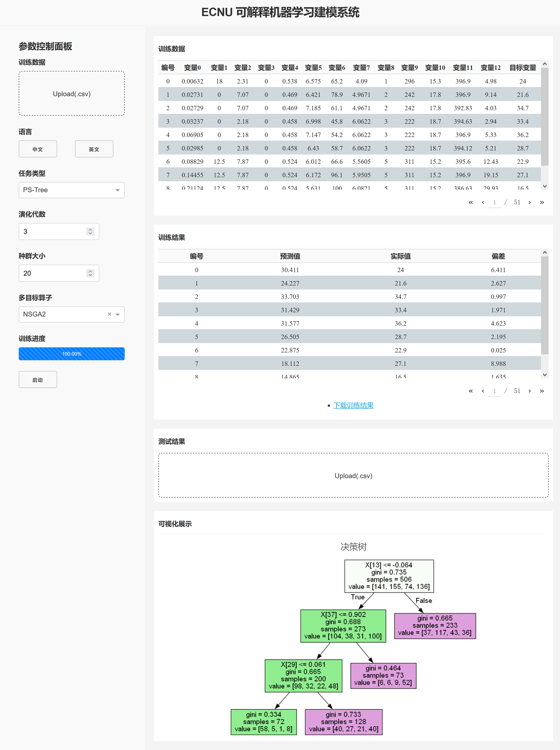The image size is (560, 750).
Task: Click the training data Upload(.csv) area in side panel
Action: (72, 94)
